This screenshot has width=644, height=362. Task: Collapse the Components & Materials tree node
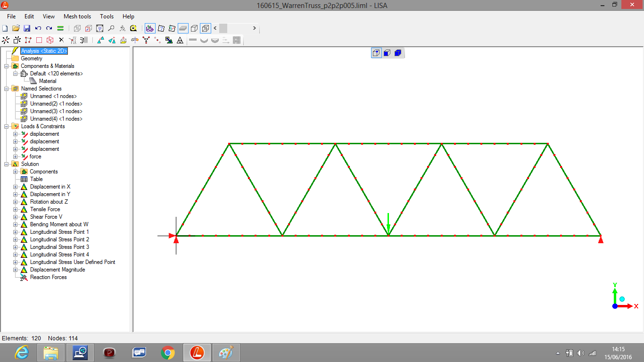pyautogui.click(x=6, y=66)
